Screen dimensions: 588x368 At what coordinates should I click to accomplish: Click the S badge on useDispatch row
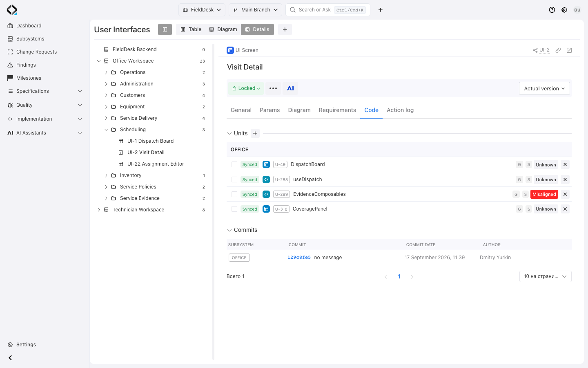[529, 180]
